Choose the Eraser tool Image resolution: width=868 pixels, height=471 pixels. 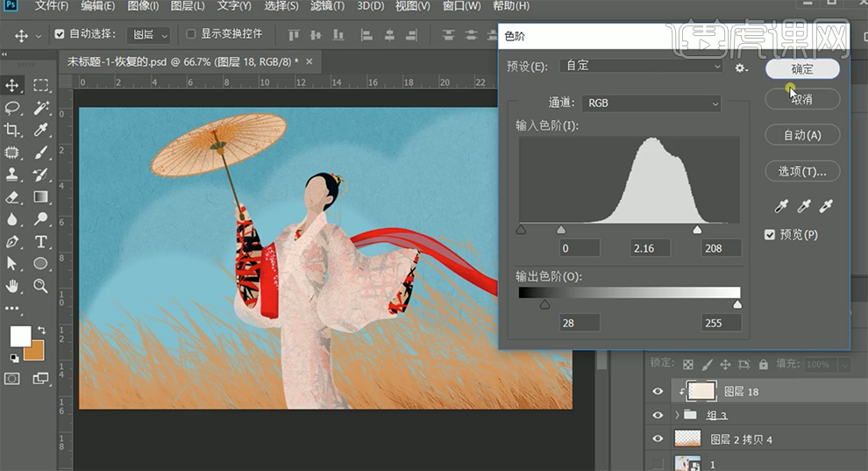(13, 197)
